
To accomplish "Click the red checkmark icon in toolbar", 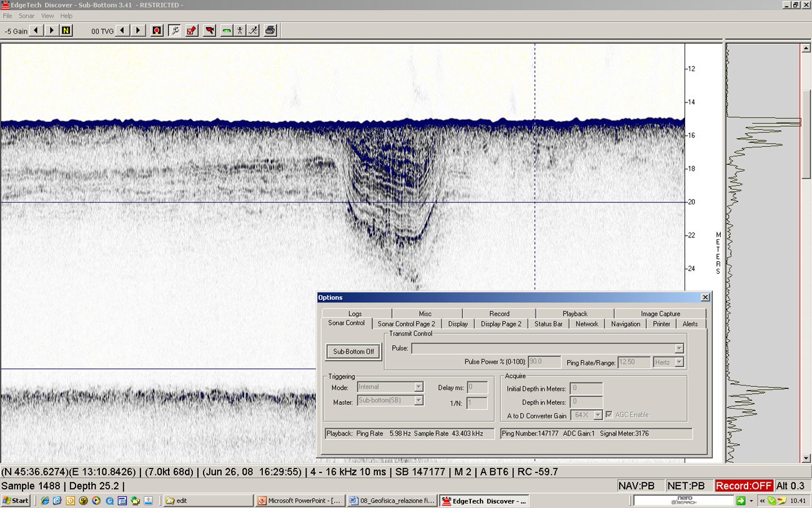I will 192,31.
